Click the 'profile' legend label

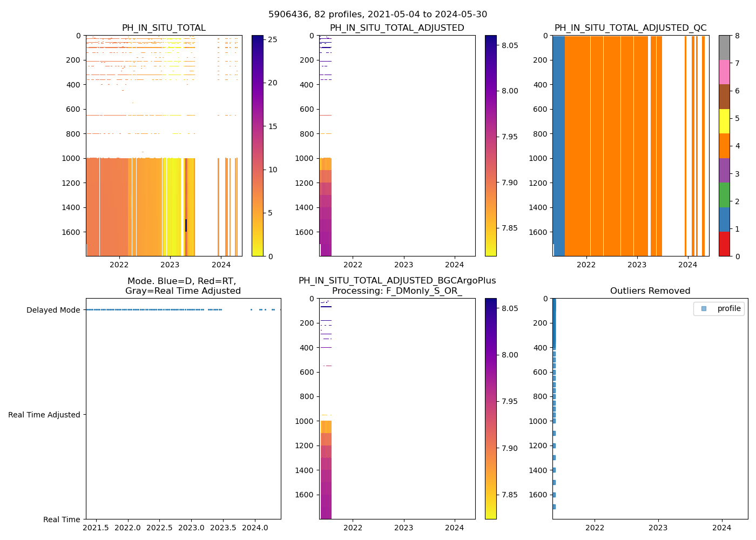tap(729, 308)
